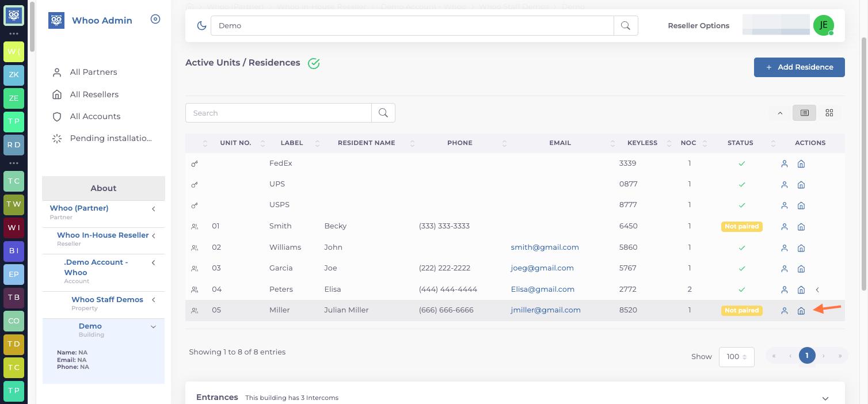868x404 pixels.
Task: Click the magnifier beside Demo search field
Action: pyautogui.click(x=626, y=25)
